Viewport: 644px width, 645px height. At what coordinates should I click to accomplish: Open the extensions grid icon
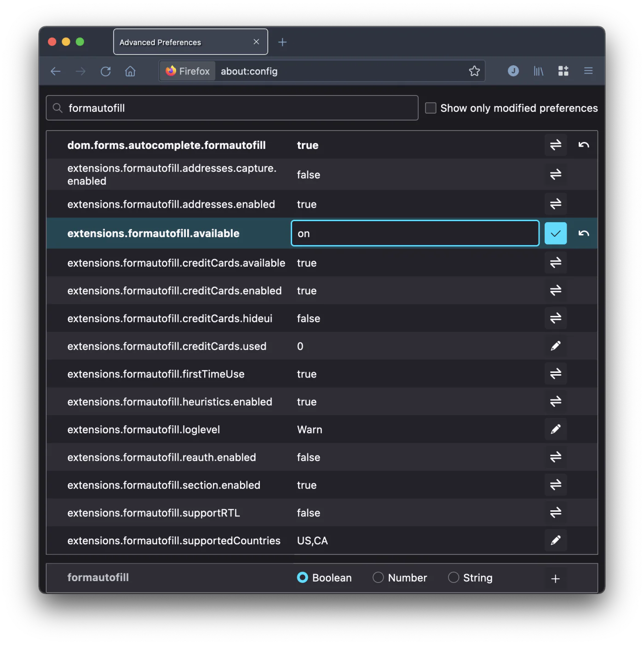563,71
